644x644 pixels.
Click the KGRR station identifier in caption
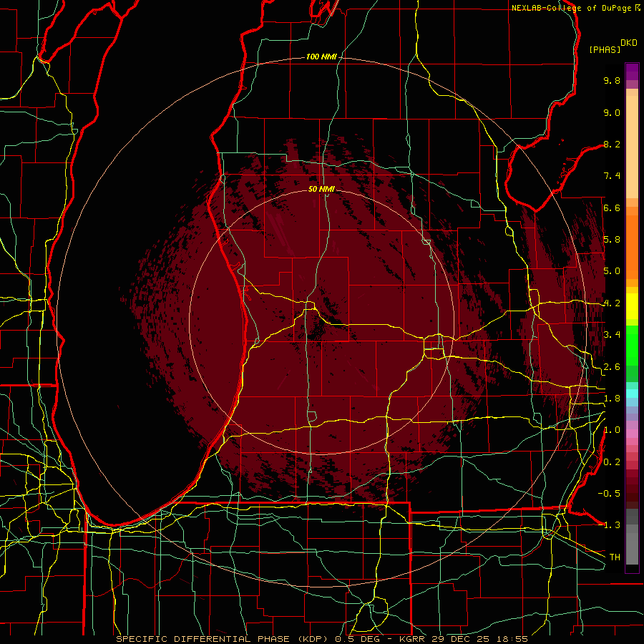point(413,639)
